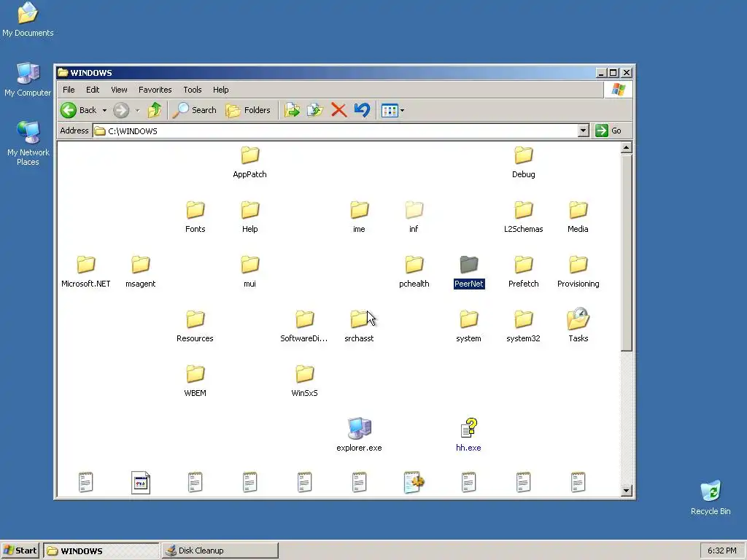The height and width of the screenshot is (560, 747).
Task: Select the Help folder icon
Action: (x=249, y=209)
